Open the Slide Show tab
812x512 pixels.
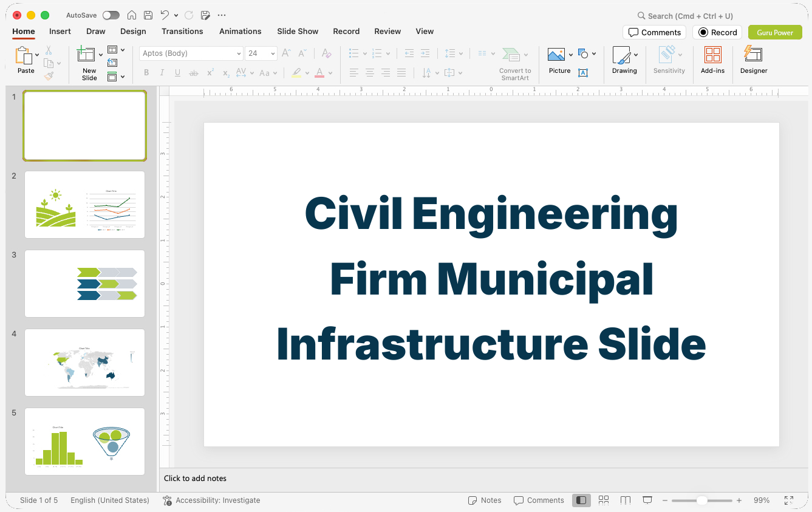298,31
